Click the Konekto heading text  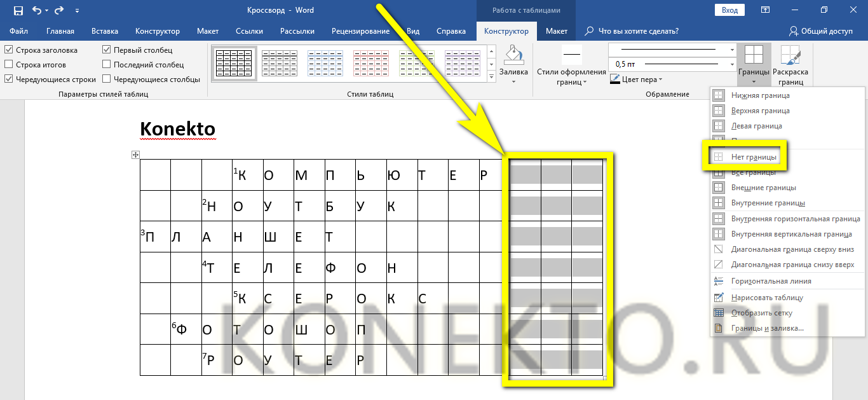tap(177, 128)
